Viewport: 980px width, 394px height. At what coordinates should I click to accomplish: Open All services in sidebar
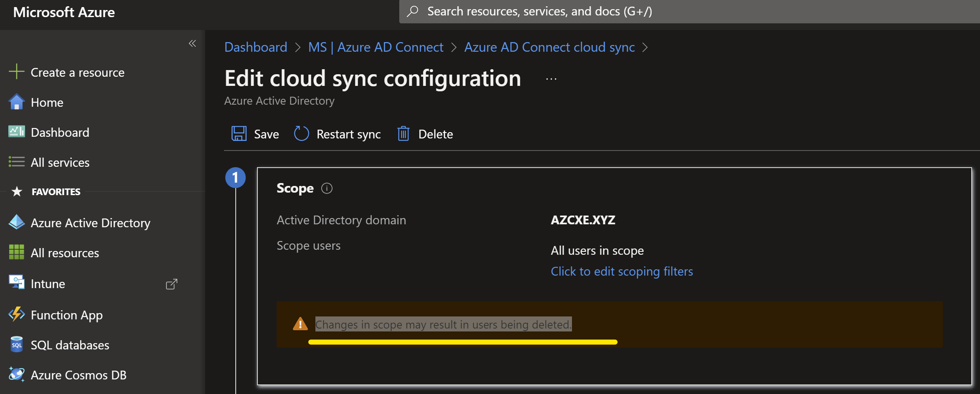(x=60, y=163)
